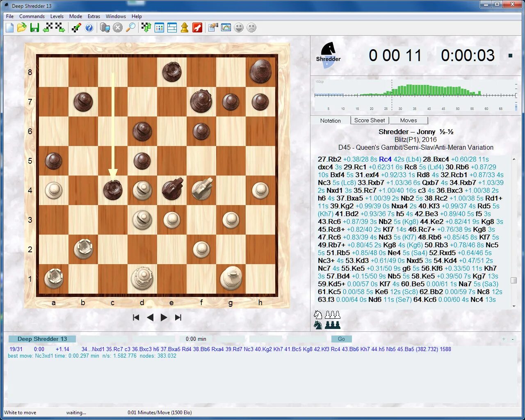
Task: Click the blue layout panels icon
Action: (x=172, y=27)
